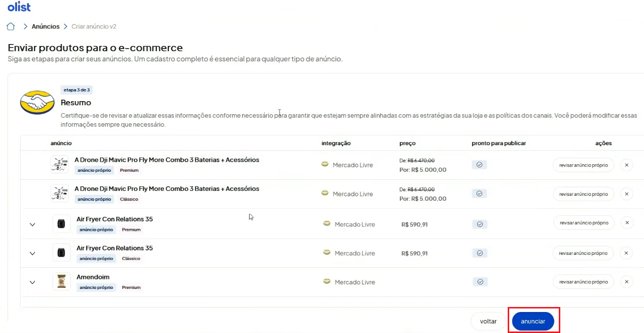Remove the Drone Clássico listing row
644x333 pixels.
(626, 194)
